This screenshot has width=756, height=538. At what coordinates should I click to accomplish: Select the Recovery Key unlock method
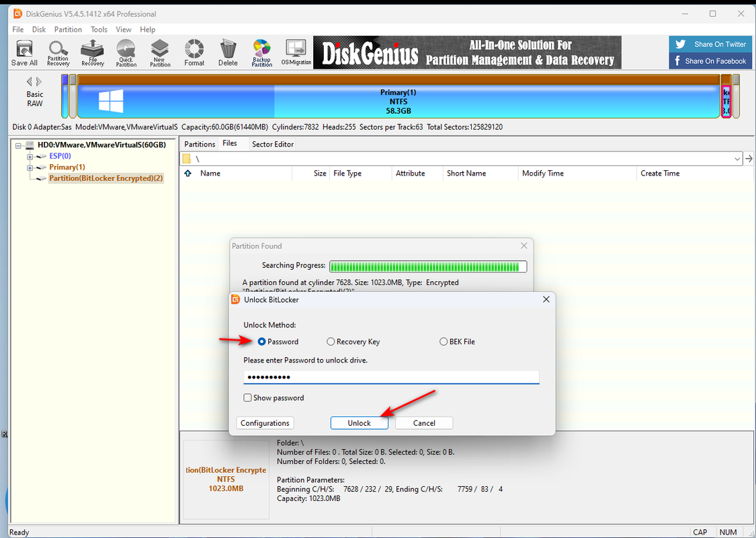[353, 342]
